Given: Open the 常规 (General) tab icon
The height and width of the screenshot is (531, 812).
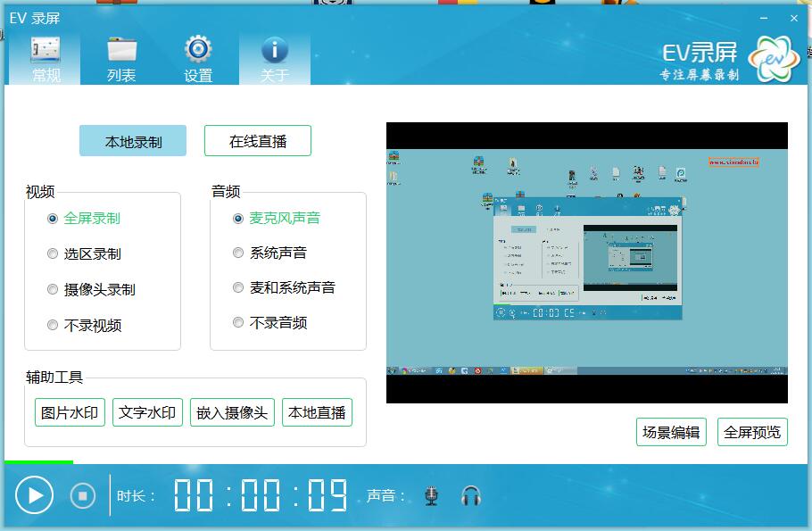Looking at the screenshot, I should coord(46,50).
